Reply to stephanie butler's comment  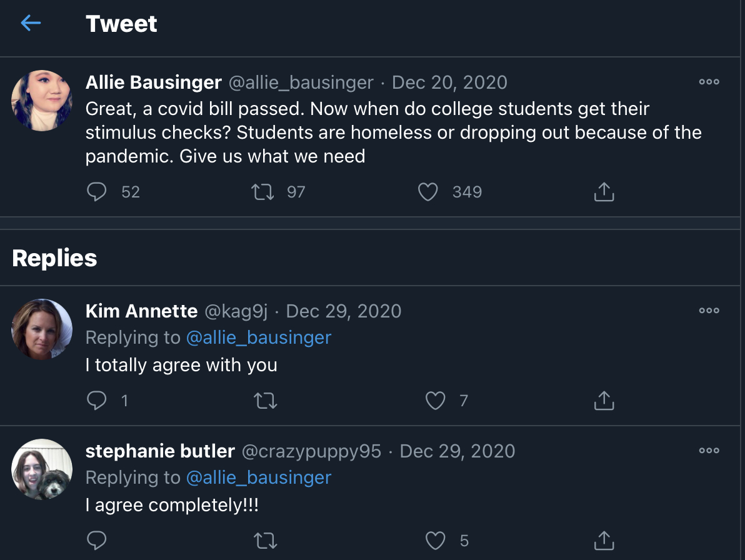point(97,541)
